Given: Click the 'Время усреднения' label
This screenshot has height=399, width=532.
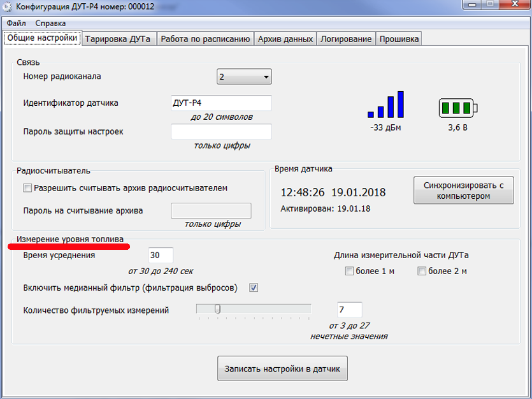Looking at the screenshot, I should point(59,255).
